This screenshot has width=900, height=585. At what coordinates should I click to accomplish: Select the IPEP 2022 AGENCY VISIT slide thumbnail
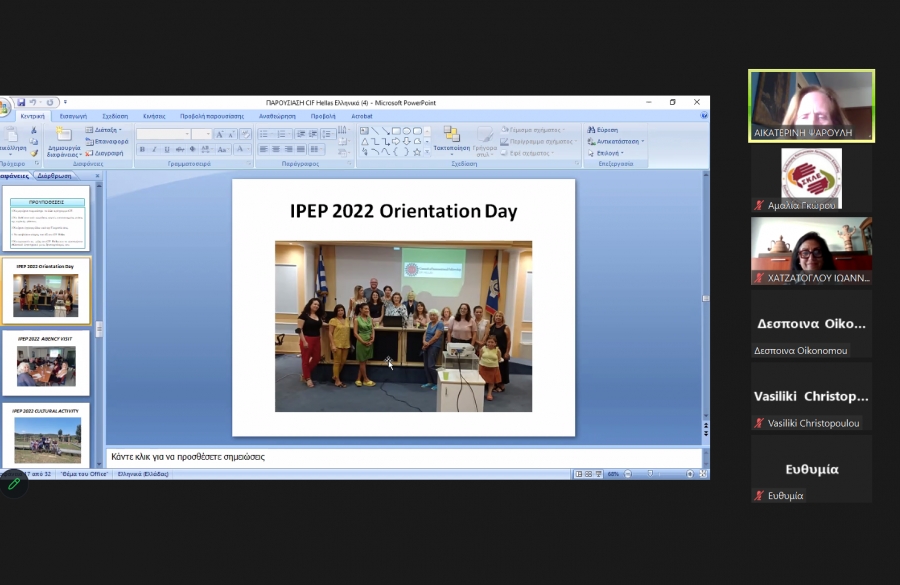coord(46,363)
